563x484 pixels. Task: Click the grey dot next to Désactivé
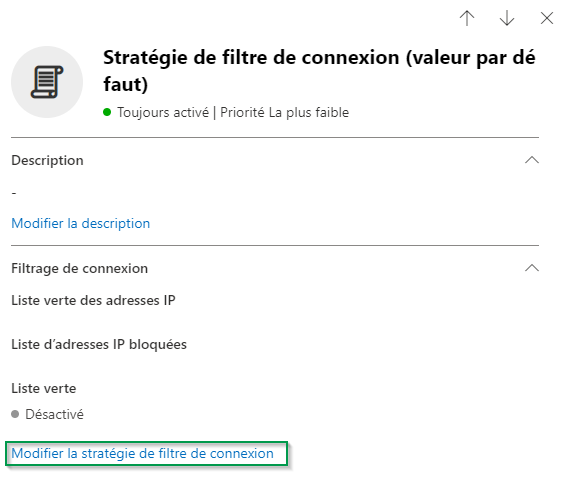tap(15, 414)
